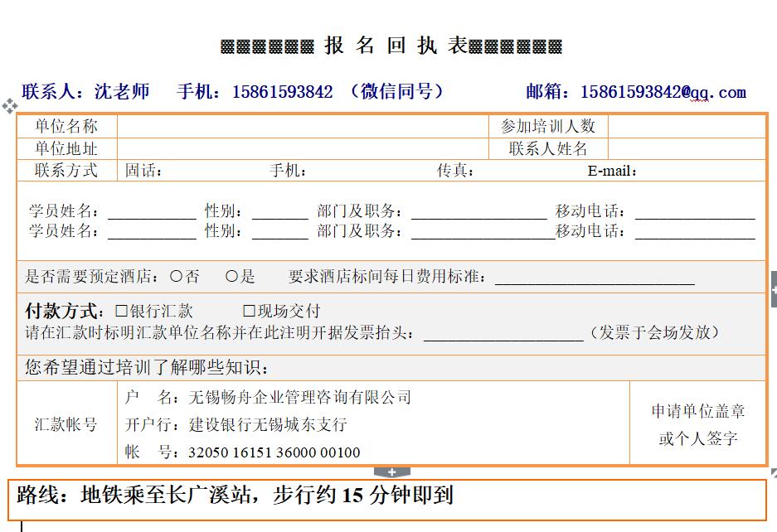
Task: Click the first 学员姓名 underline blank
Action: pos(152,212)
